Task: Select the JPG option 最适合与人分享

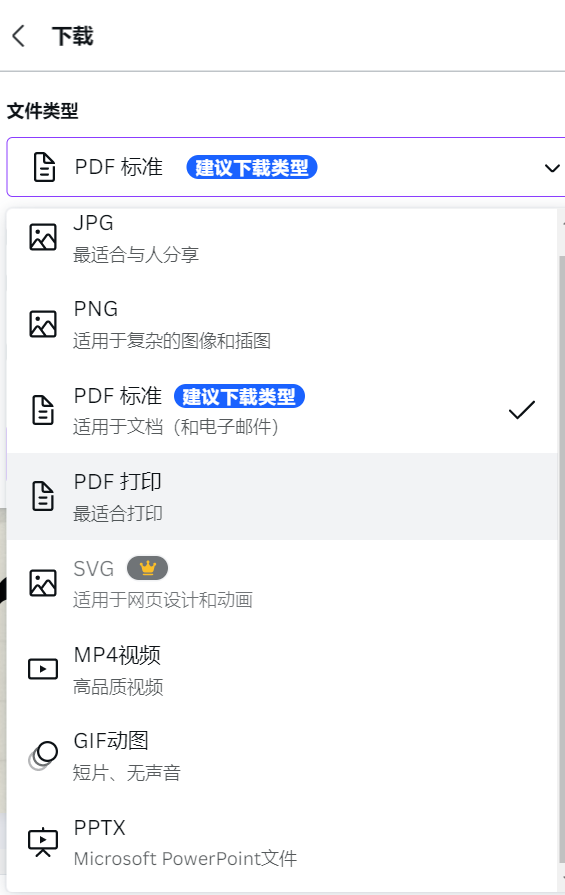Action: click(x=282, y=237)
